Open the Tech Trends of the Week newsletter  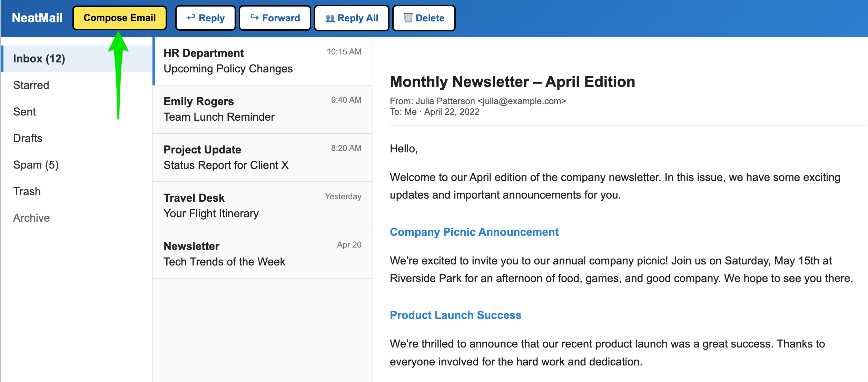262,254
